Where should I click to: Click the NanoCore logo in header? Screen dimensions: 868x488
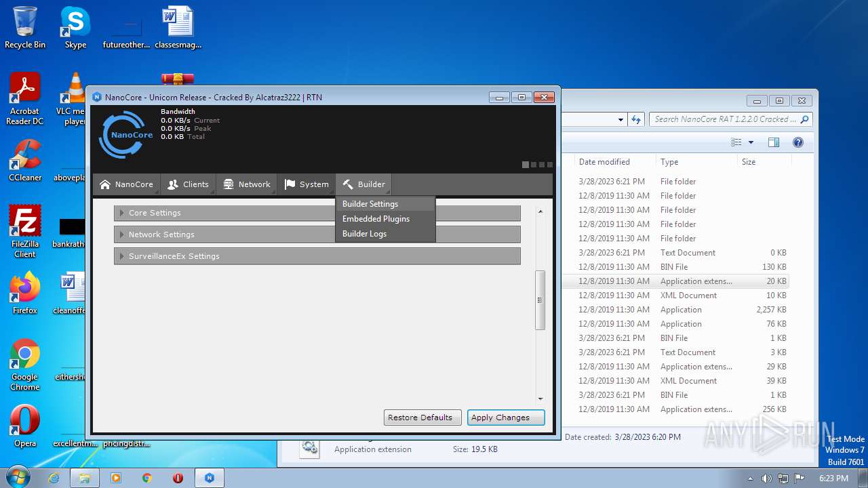coord(126,134)
